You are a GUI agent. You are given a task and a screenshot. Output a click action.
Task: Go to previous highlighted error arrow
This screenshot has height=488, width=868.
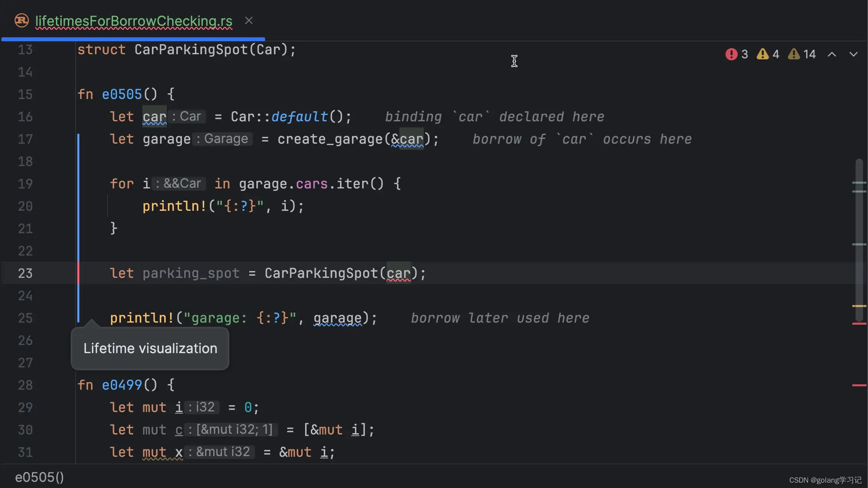pyautogui.click(x=832, y=55)
